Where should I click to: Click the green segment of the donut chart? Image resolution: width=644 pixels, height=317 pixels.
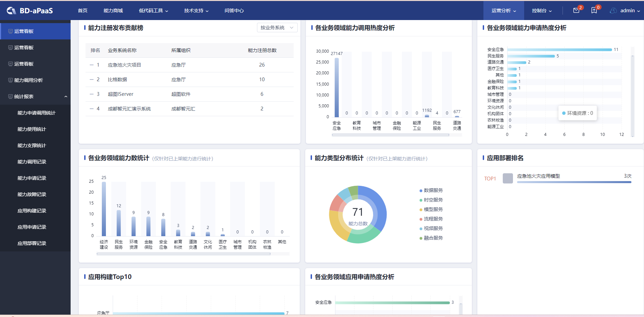point(365,235)
